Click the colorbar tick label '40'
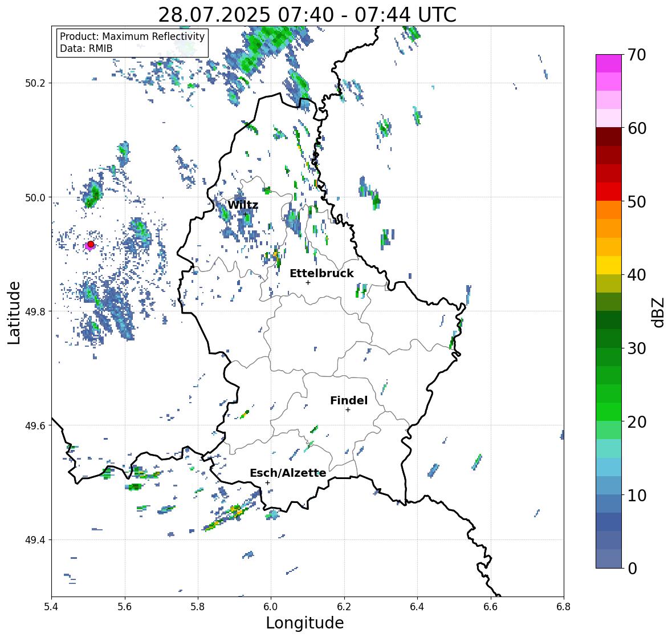Viewport: 672px width, 637px height. (x=637, y=275)
